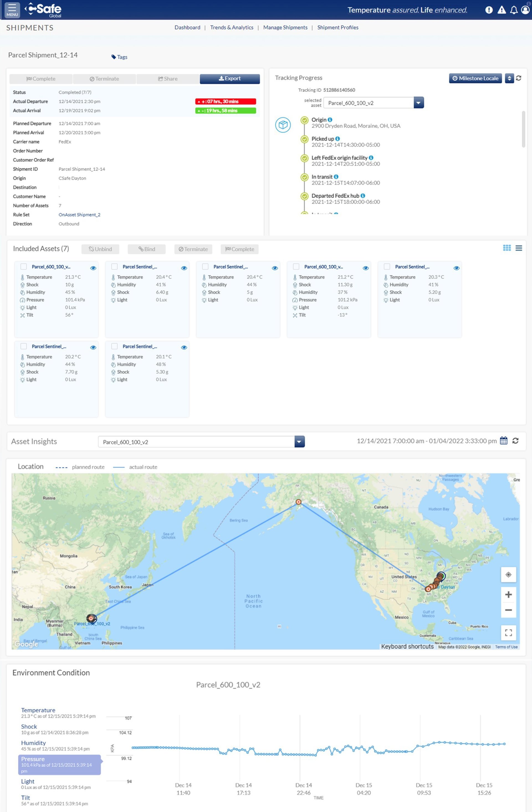Open the hamburger MENU icon
The height and width of the screenshot is (812, 532).
pos(12,10)
